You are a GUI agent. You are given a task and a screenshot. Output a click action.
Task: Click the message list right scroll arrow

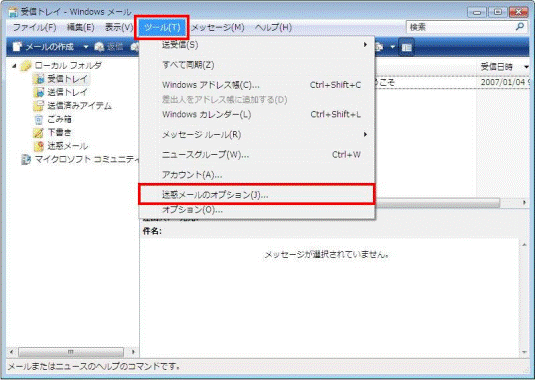pos(525,203)
